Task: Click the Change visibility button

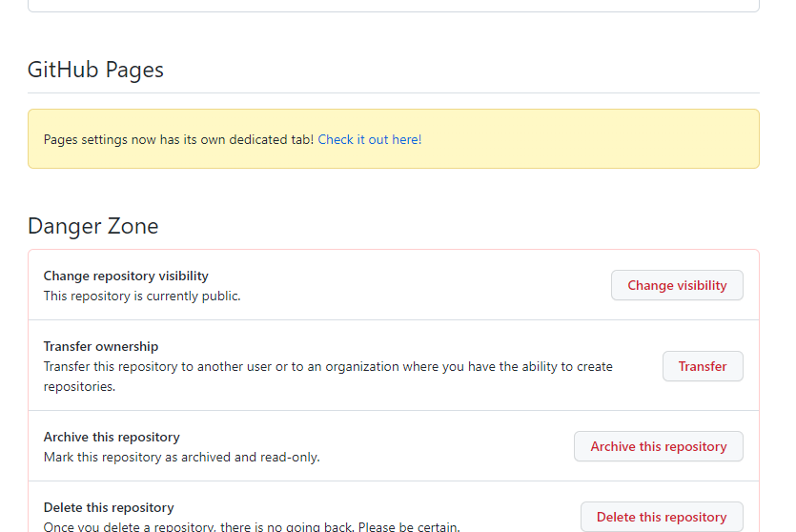Action: (677, 285)
